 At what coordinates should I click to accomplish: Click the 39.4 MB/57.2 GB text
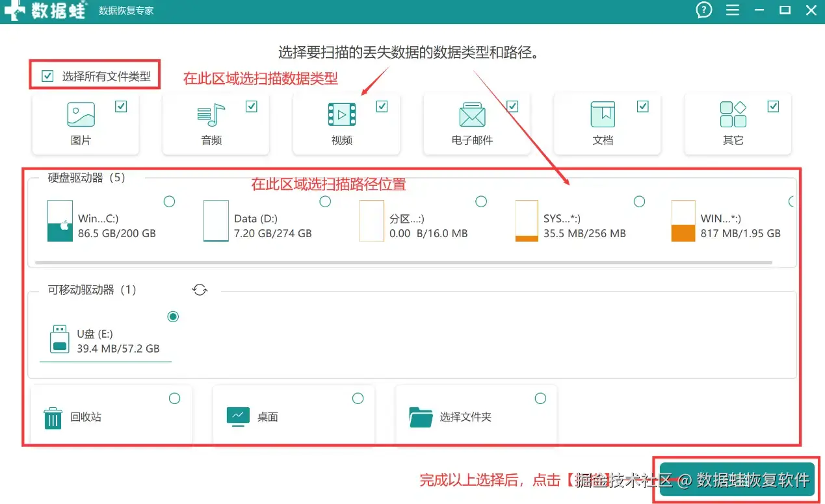pos(118,349)
